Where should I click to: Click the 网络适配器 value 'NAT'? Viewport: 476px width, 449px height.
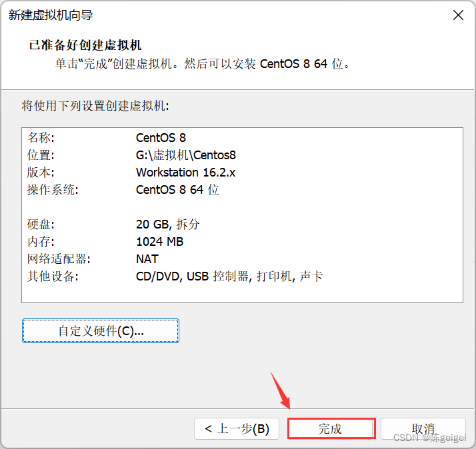(147, 258)
